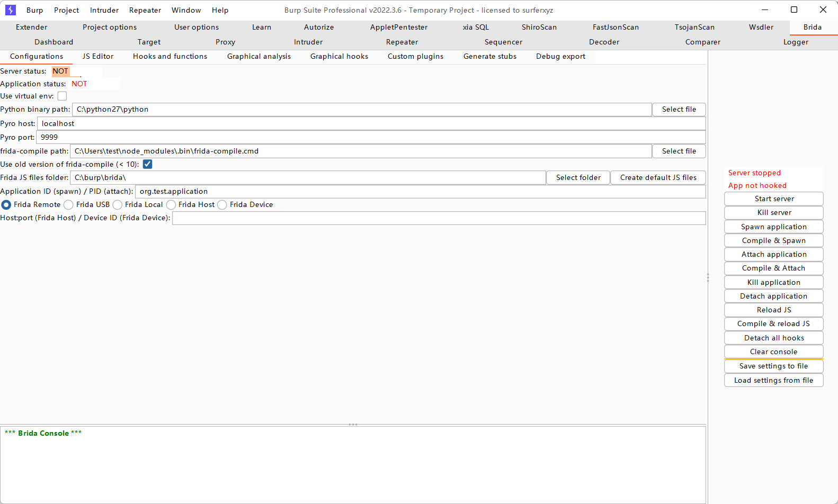838x504 pixels.
Task: Go to the Decoder tab
Action: [604, 42]
